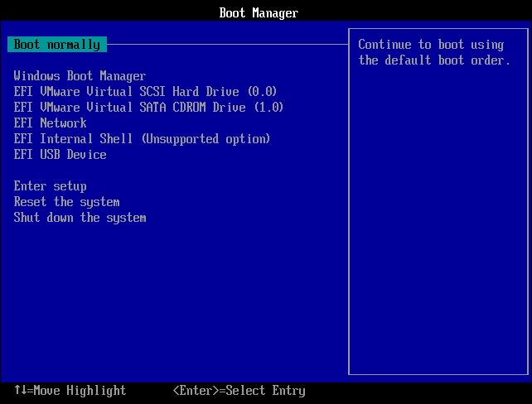Click the <Enter>=Select Entry hint

coord(239,391)
